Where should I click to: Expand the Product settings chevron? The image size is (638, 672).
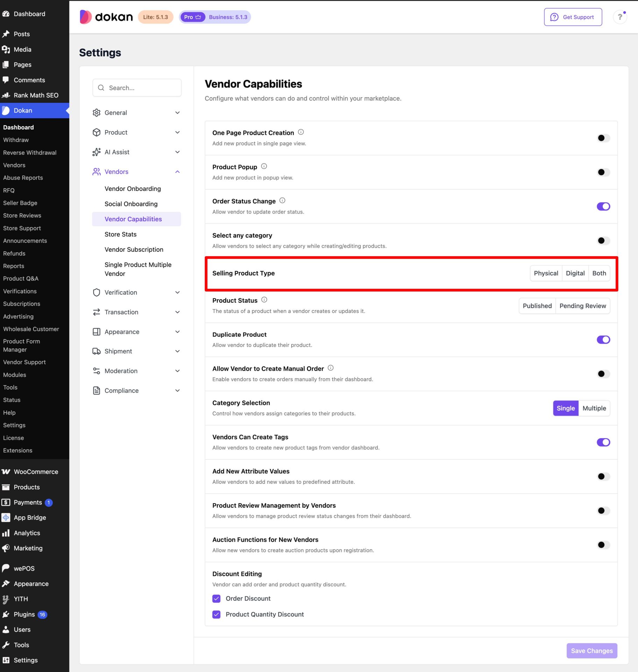click(177, 132)
